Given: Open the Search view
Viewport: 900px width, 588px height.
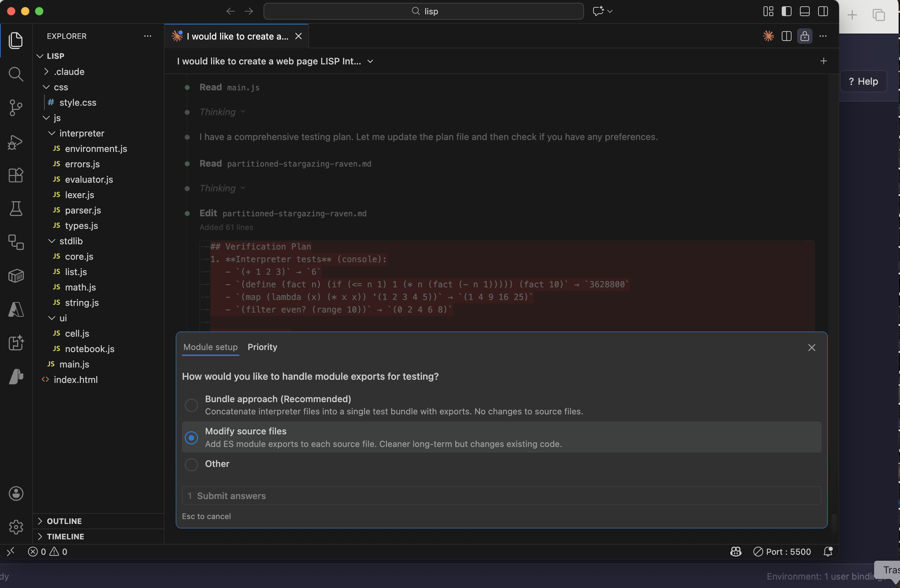Looking at the screenshot, I should pyautogui.click(x=16, y=74).
